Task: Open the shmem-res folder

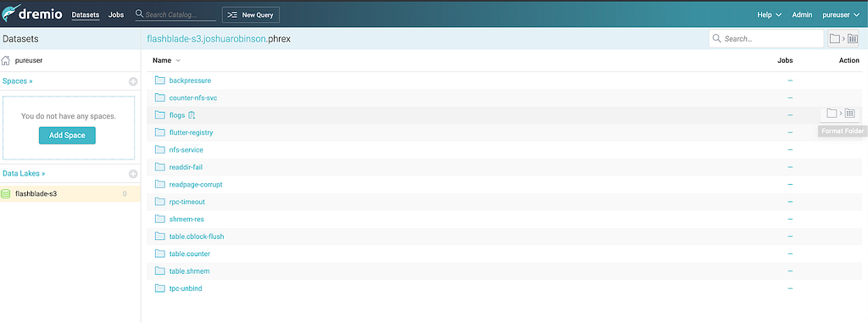Action: tap(186, 219)
